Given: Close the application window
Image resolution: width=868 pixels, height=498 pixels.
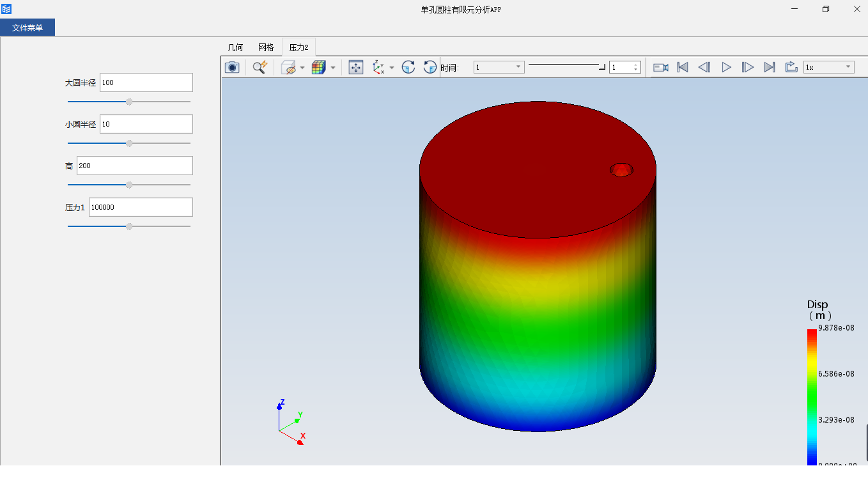Looking at the screenshot, I should 856,9.
